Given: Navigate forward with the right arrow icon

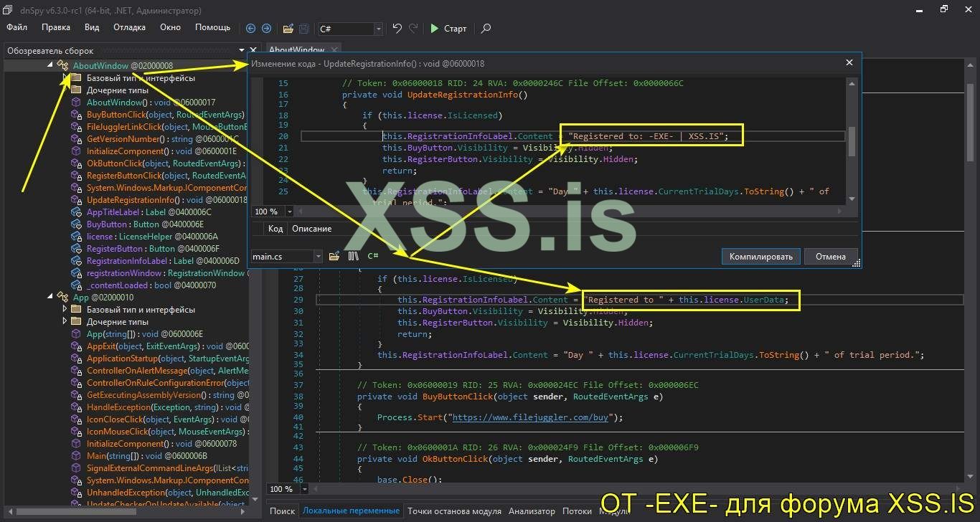Looking at the screenshot, I should (x=266, y=29).
